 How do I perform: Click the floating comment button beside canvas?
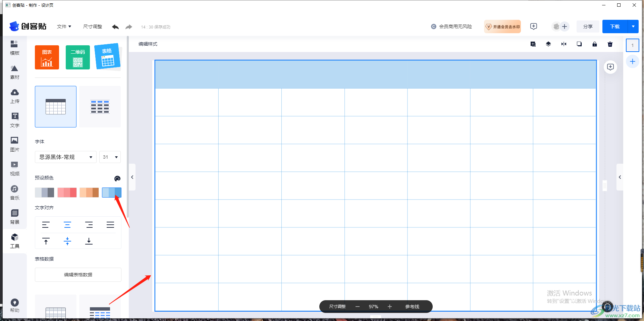pos(610,67)
